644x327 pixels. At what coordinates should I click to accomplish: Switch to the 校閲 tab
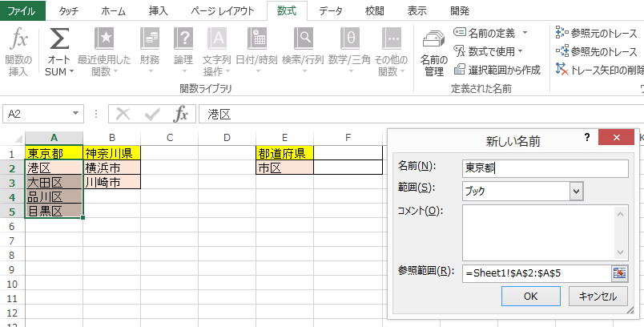click(x=375, y=10)
